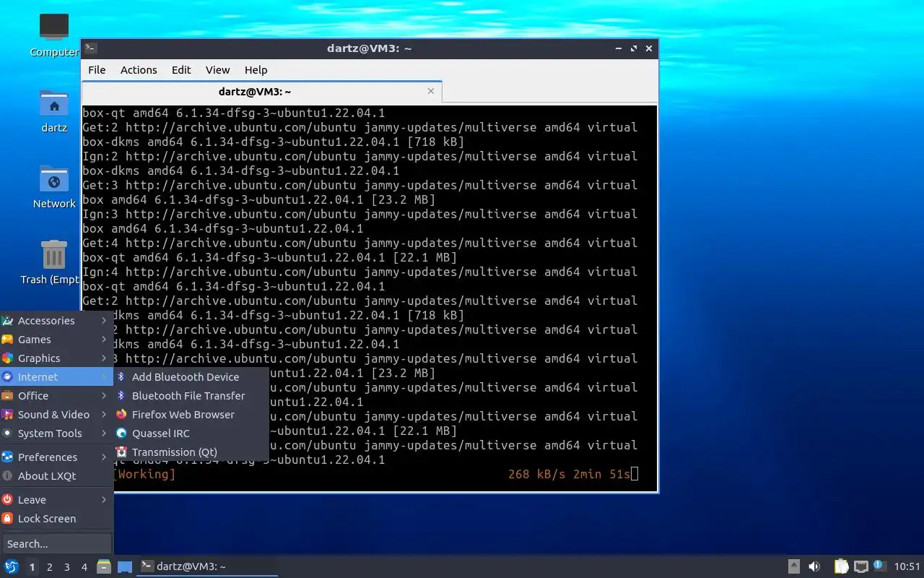Click the Sound & Video category icon
Viewport: 924px width, 578px height.
(x=7, y=415)
